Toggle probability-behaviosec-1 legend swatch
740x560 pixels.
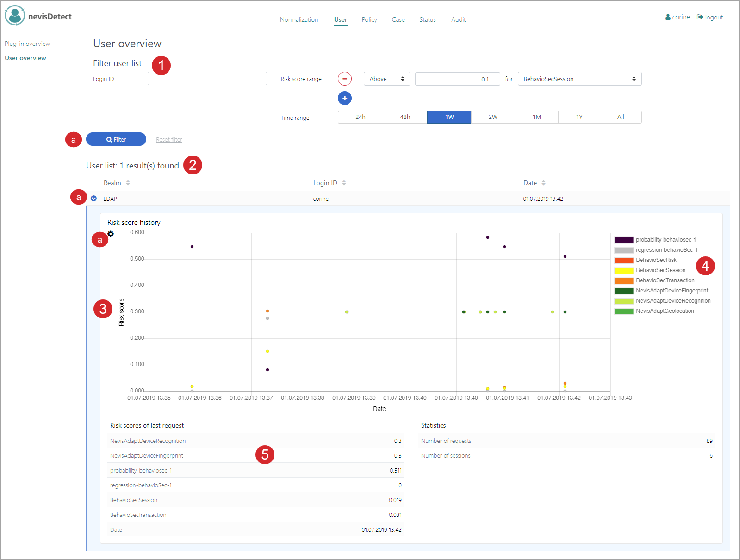(x=624, y=240)
